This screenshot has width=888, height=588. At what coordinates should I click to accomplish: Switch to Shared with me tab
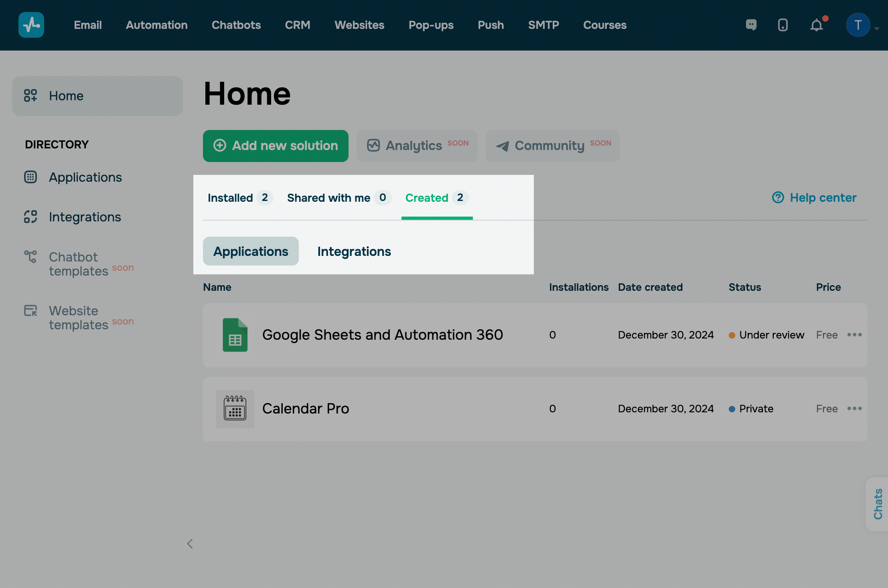(339, 198)
